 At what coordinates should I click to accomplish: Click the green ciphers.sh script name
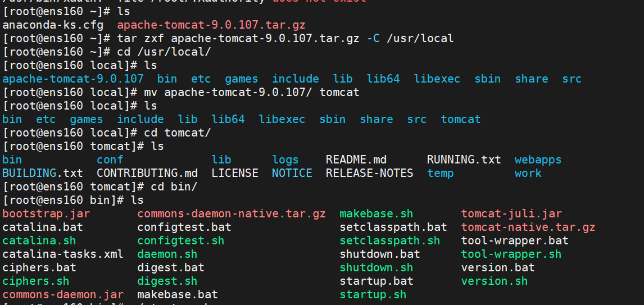pos(36,281)
